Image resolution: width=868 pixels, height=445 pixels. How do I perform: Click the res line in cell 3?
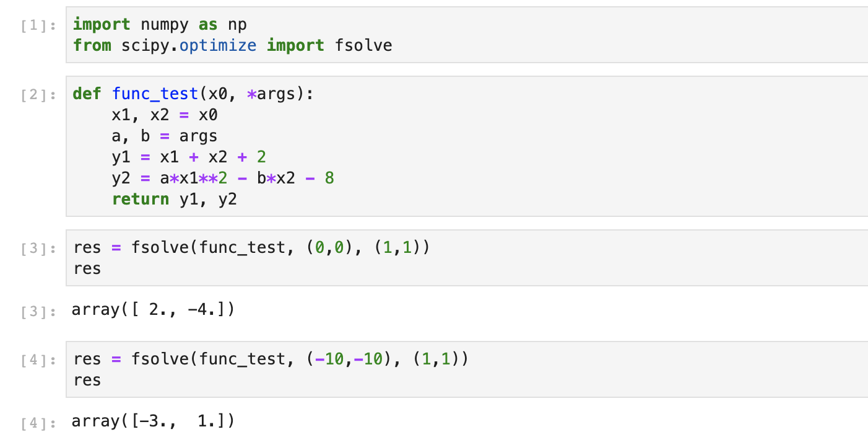tap(87, 268)
